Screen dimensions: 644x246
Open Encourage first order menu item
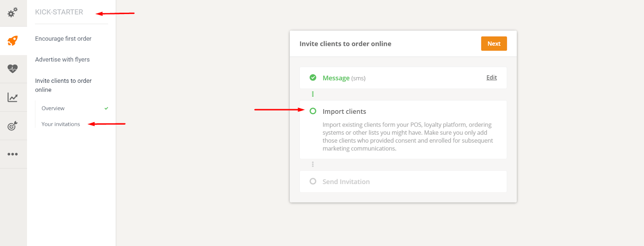[x=63, y=39]
